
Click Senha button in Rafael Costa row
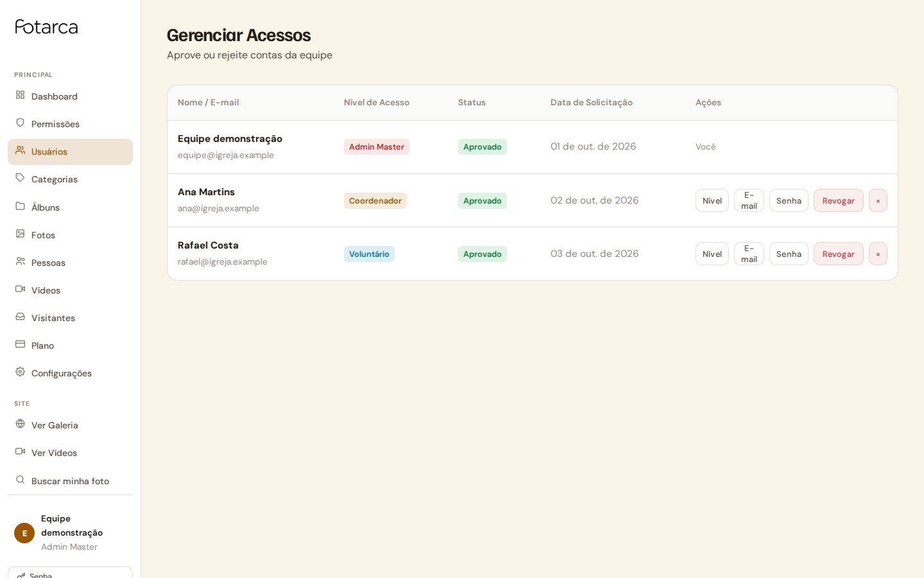point(789,254)
